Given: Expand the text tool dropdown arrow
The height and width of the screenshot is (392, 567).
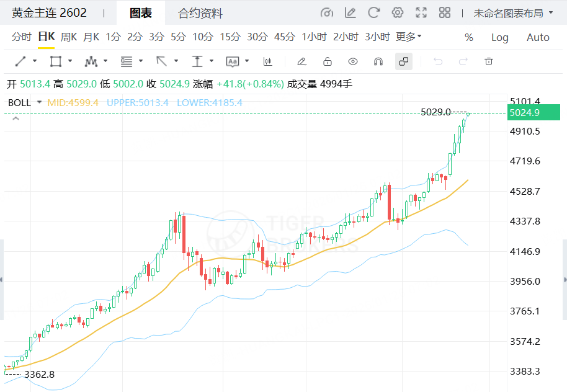Looking at the screenshot, I should (247, 61).
